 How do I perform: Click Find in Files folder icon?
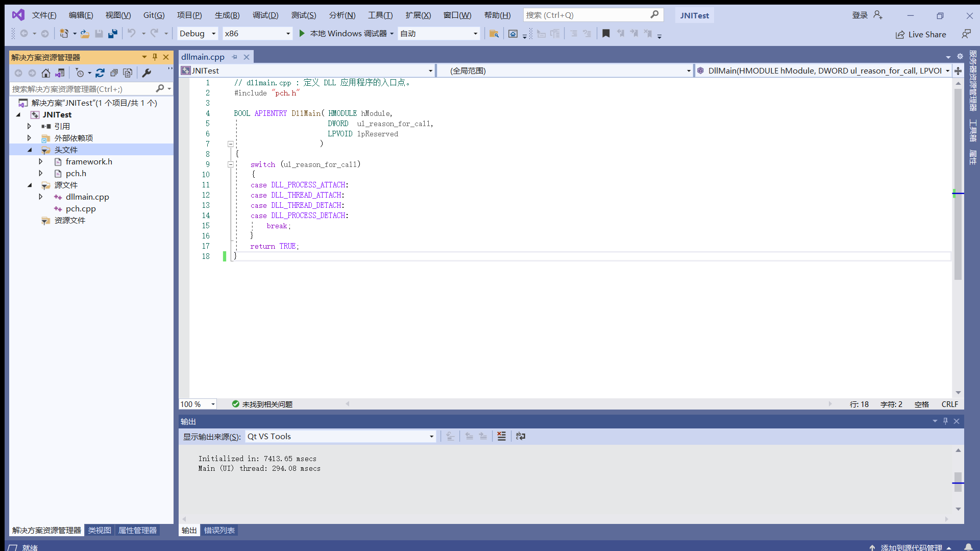tap(494, 34)
